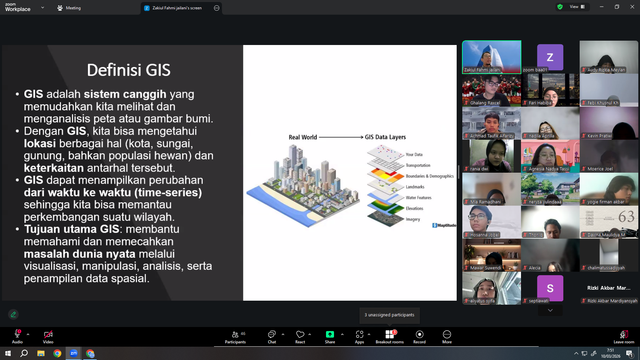Open the Chat panel
Image resolution: width=640 pixels, height=360 pixels.
272,337
